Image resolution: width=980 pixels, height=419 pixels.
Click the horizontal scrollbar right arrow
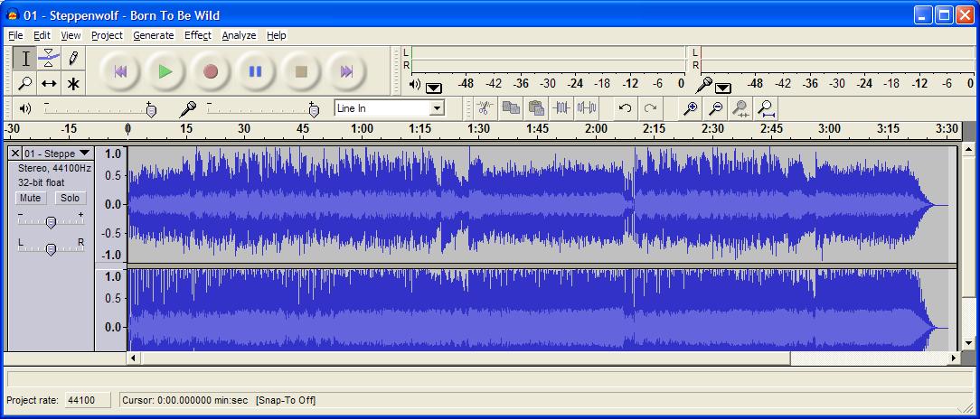(x=953, y=358)
